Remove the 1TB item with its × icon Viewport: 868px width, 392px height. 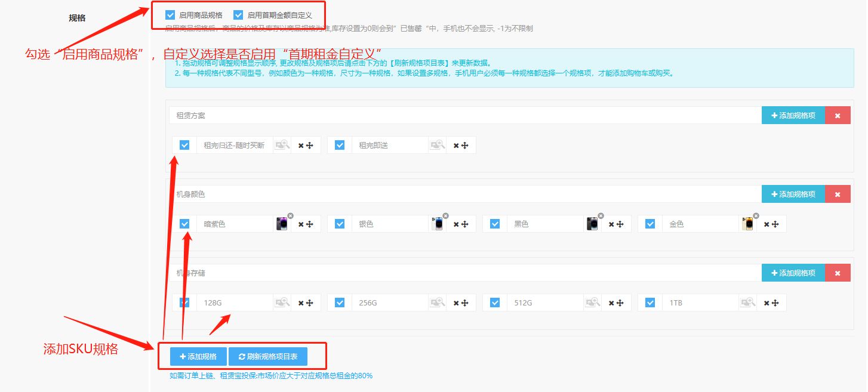click(767, 303)
